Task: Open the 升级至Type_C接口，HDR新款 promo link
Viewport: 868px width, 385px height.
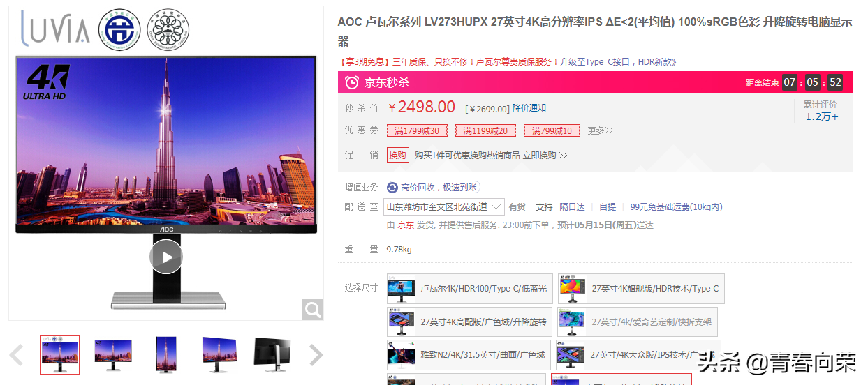Action: (x=619, y=62)
